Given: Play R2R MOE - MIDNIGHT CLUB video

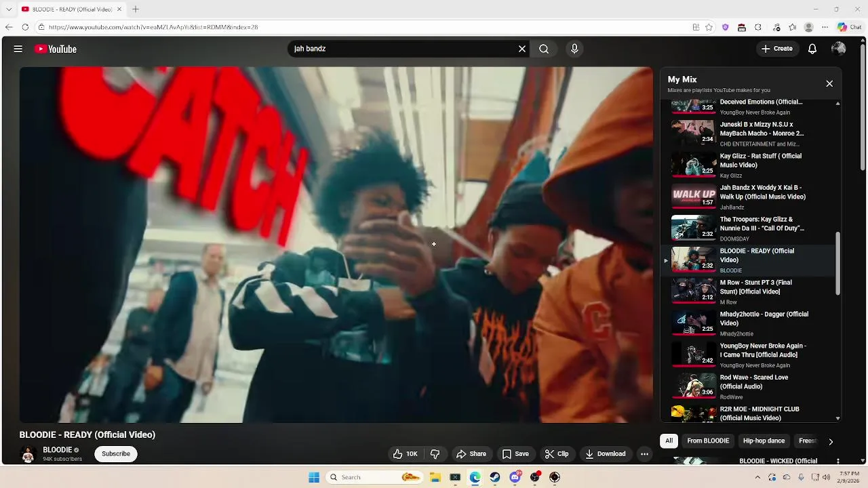Looking at the screenshot, I should click(749, 413).
